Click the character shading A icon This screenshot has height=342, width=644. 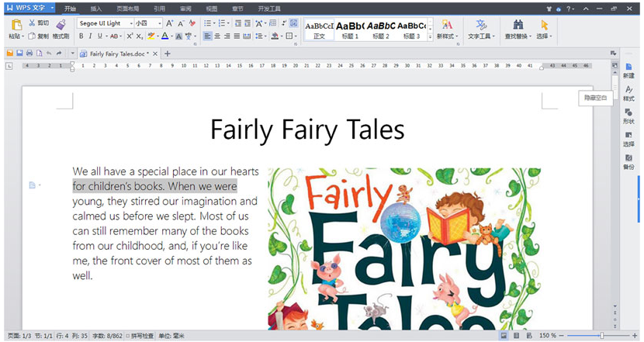179,36
